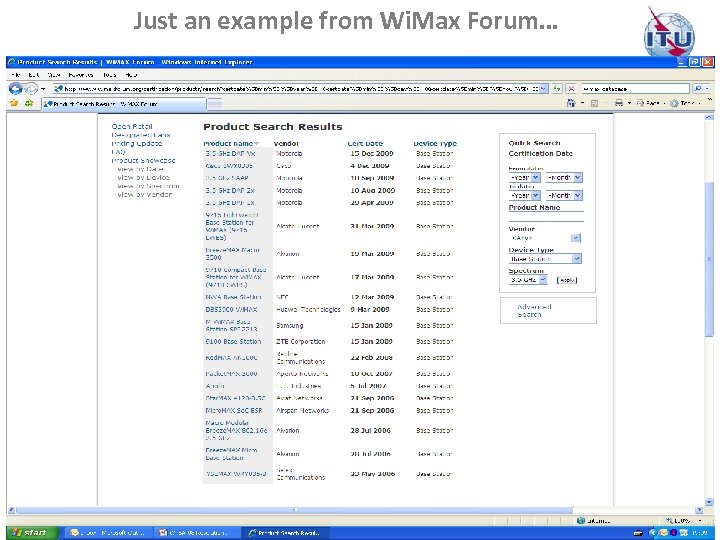
Task: Click the browser Forward arrow button
Action: pyautogui.click(x=31, y=89)
